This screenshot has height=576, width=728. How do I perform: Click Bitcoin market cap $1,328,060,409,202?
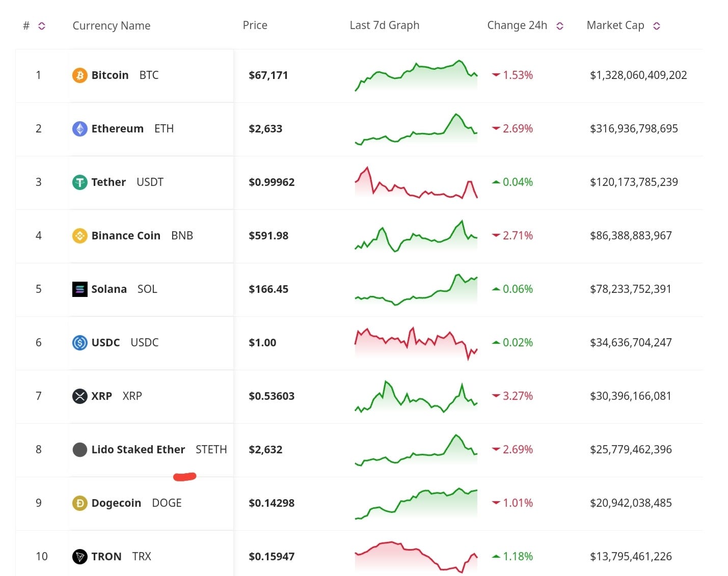(x=638, y=75)
